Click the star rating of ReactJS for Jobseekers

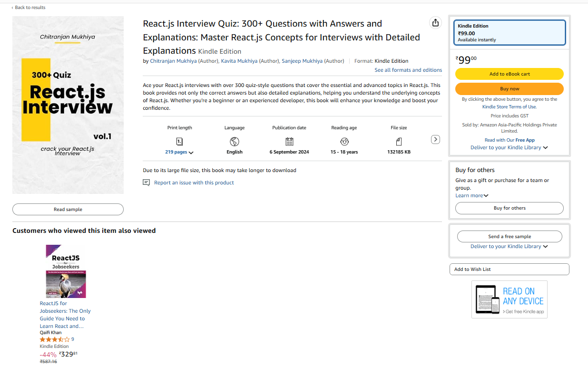point(55,339)
